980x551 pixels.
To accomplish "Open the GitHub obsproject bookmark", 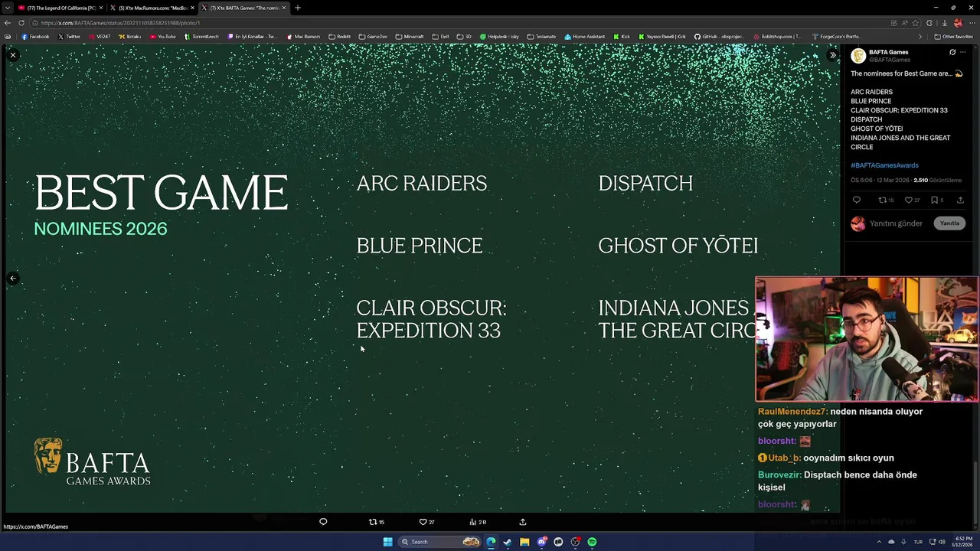I will click(719, 37).
